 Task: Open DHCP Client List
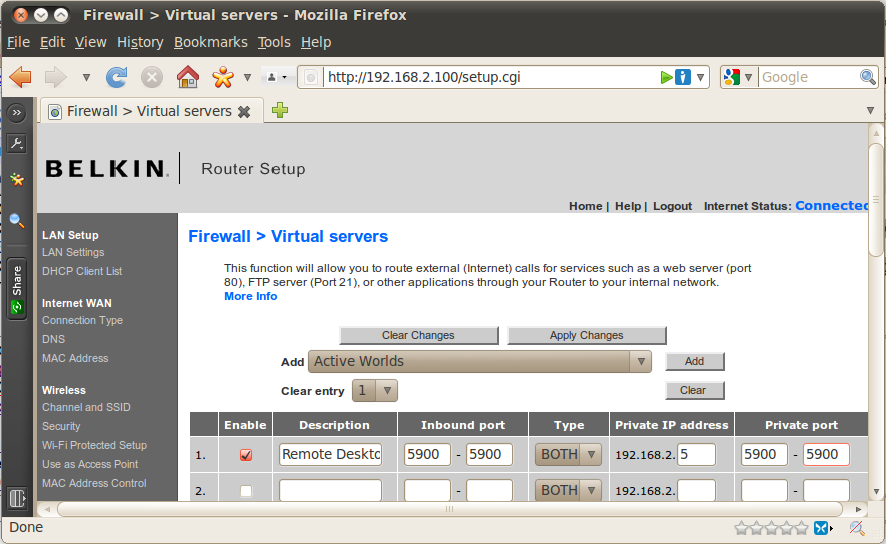82,271
